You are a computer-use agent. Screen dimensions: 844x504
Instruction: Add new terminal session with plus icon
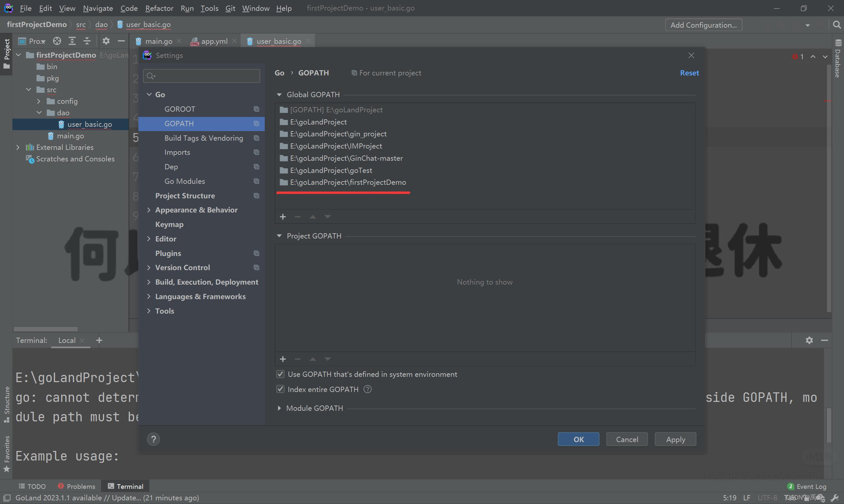click(x=99, y=340)
